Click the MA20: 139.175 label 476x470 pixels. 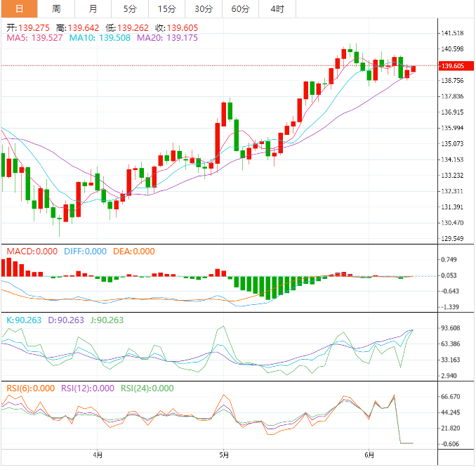(167, 38)
